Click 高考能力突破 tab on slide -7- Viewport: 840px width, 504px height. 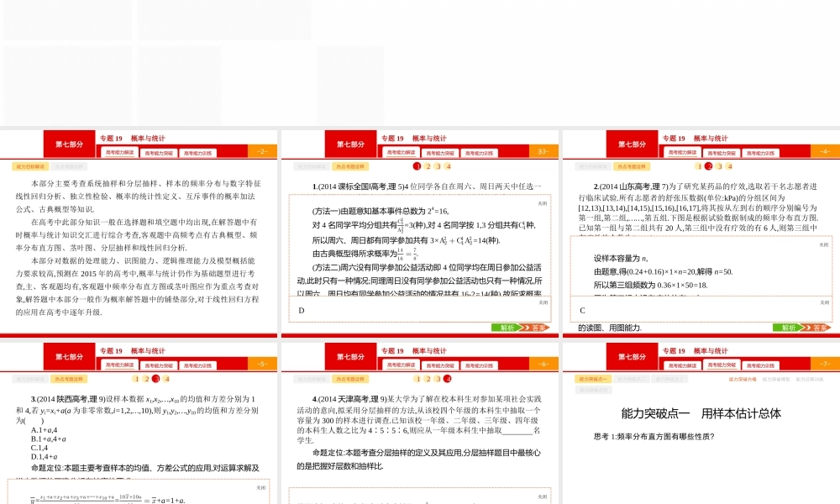tap(721, 365)
